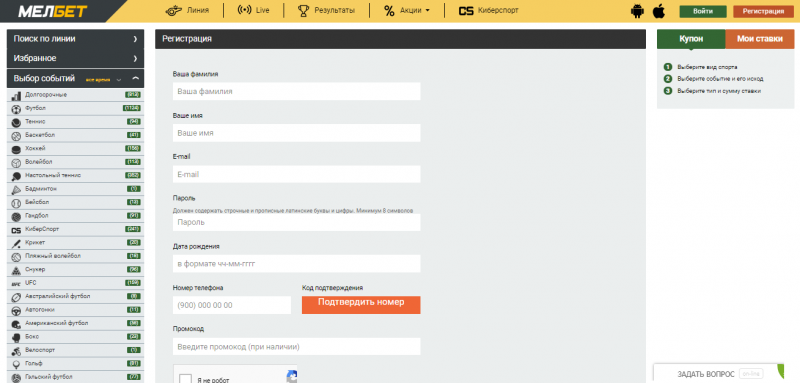Select the Автогонки steering wheel icon

point(16,310)
